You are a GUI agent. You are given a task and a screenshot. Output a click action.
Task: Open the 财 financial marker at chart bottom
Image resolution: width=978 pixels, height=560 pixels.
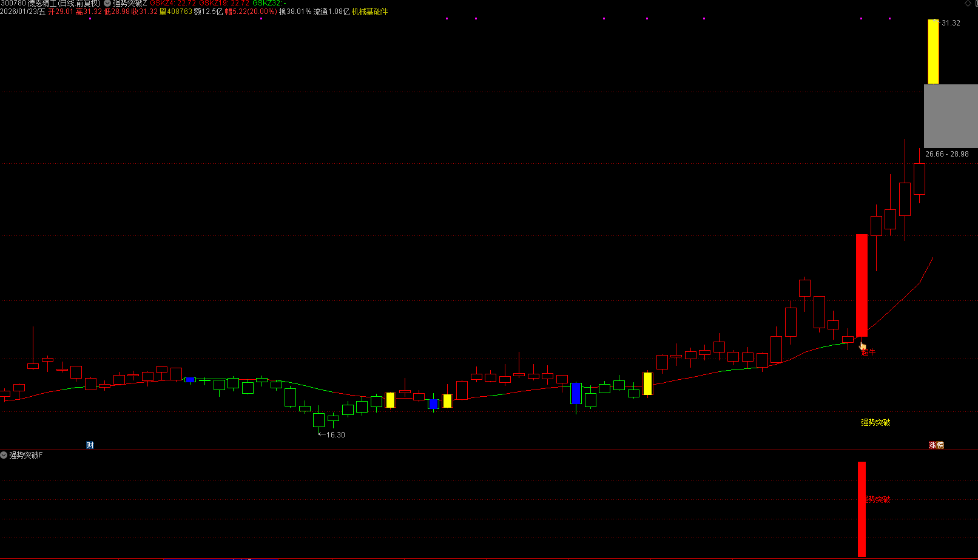coord(90,445)
